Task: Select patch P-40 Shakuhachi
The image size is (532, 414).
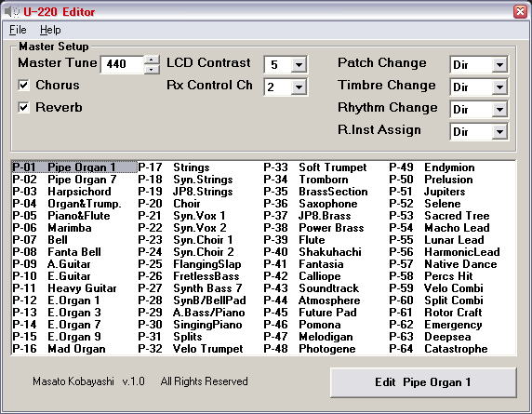Action: tap(326, 252)
